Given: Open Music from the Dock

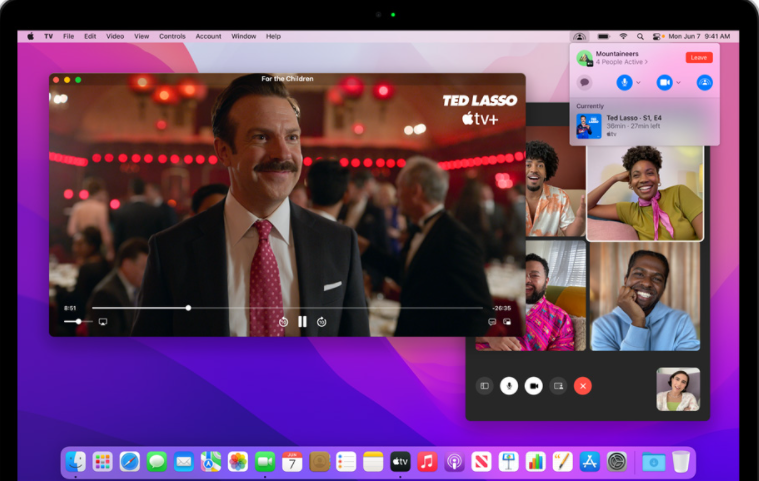Looking at the screenshot, I should click(427, 462).
